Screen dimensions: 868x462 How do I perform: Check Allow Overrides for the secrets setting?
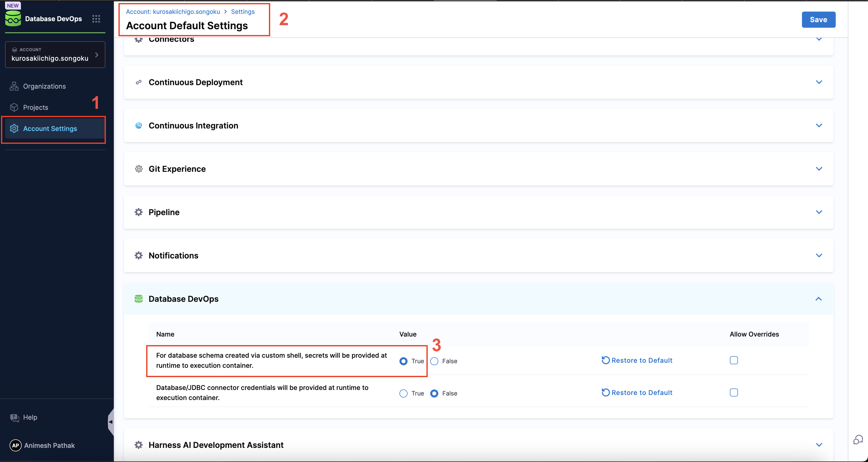pyautogui.click(x=734, y=360)
